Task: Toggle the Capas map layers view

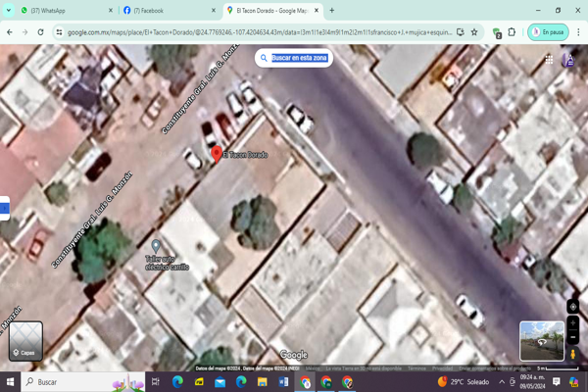Action: coord(26,340)
